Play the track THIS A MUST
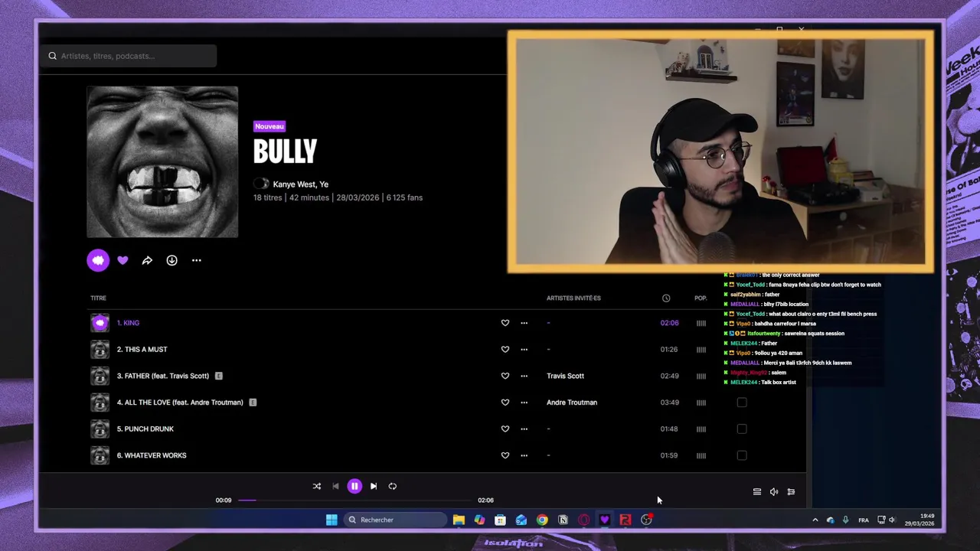Image resolution: width=980 pixels, height=551 pixels. tap(142, 349)
